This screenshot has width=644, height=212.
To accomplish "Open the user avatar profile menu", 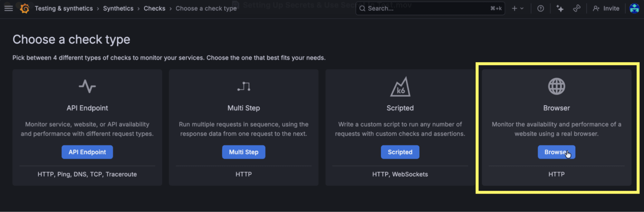I will pyautogui.click(x=634, y=8).
